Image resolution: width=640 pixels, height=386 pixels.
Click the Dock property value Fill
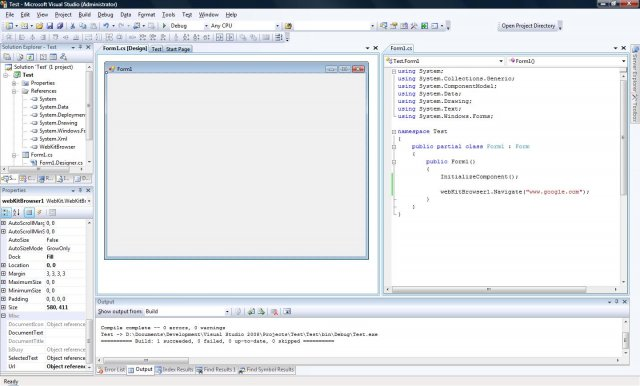tap(50, 257)
